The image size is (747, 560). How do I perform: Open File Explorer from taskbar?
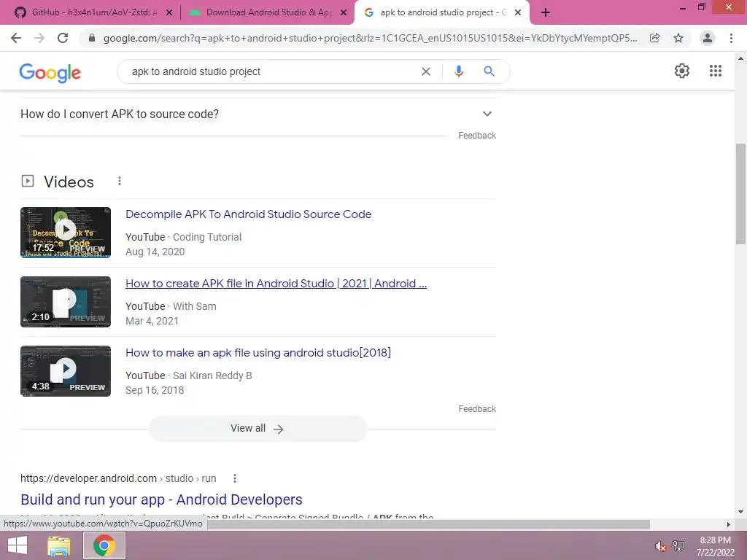pos(59,545)
